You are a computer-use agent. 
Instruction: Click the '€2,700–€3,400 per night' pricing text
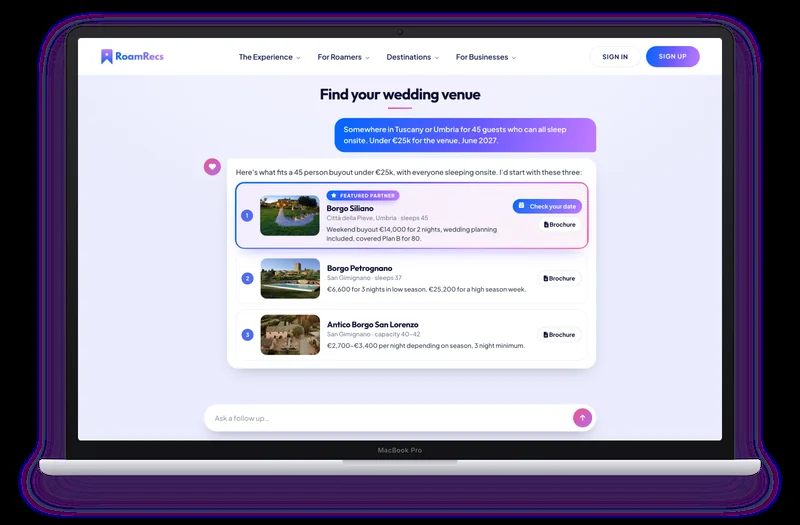[x=426, y=345]
